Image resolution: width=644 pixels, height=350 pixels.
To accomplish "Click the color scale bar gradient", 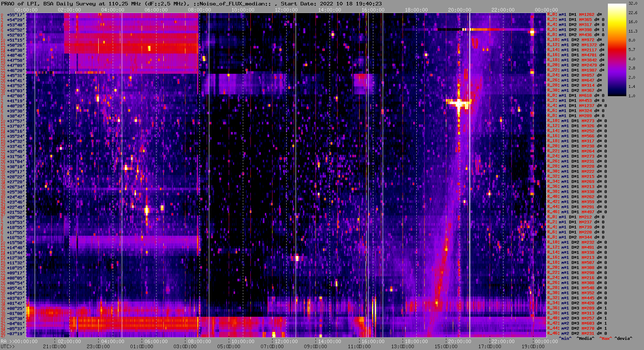I will pos(617,50).
